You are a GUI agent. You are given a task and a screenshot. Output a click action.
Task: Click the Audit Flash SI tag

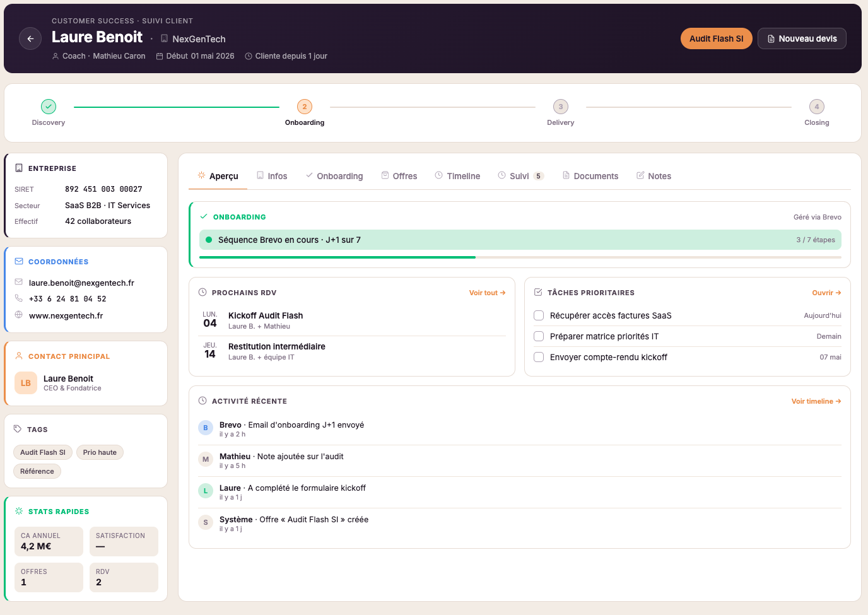click(x=43, y=452)
